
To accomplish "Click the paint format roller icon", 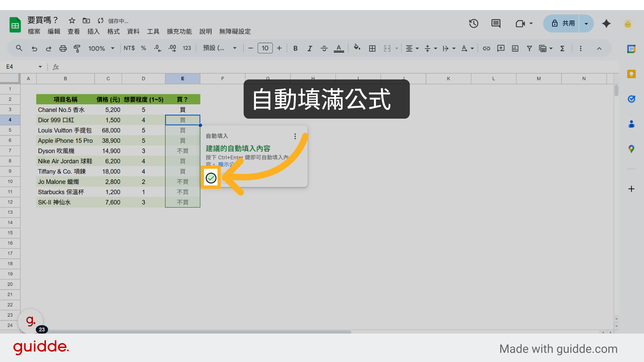I will 77,49.
